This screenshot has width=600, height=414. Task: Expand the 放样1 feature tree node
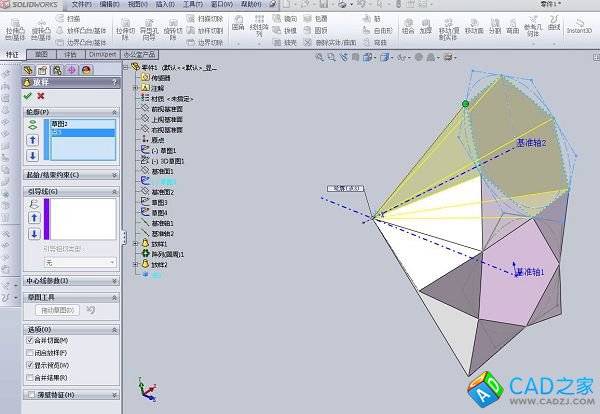[136, 243]
